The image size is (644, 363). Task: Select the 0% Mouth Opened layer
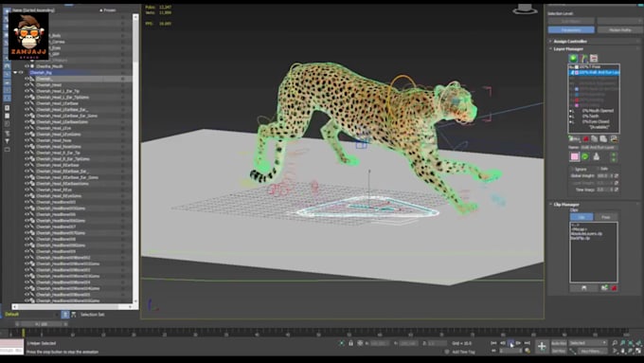598,111
